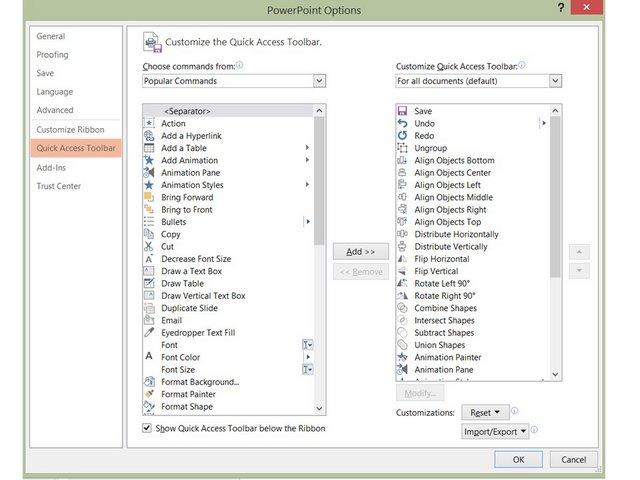Click the << Remove button
This screenshot has width=640, height=480.
pos(360,272)
